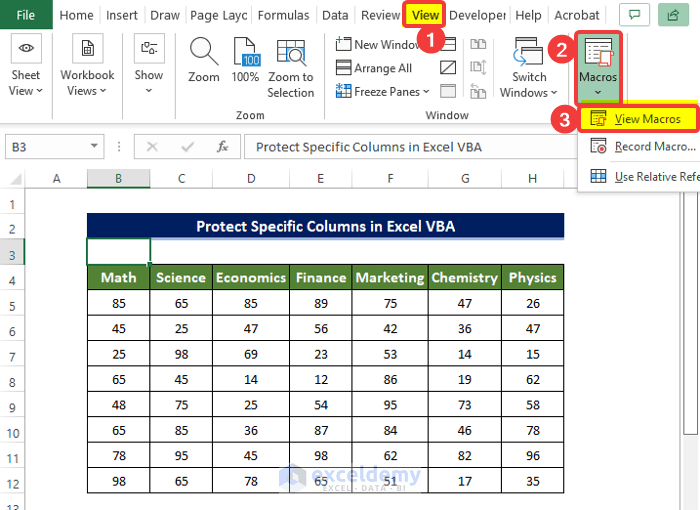Click View Side by Side icon
The width and height of the screenshot is (700, 510).
(x=478, y=44)
